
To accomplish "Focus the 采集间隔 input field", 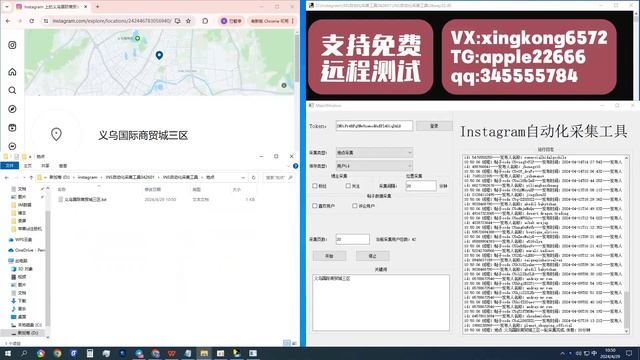I will [421, 186].
